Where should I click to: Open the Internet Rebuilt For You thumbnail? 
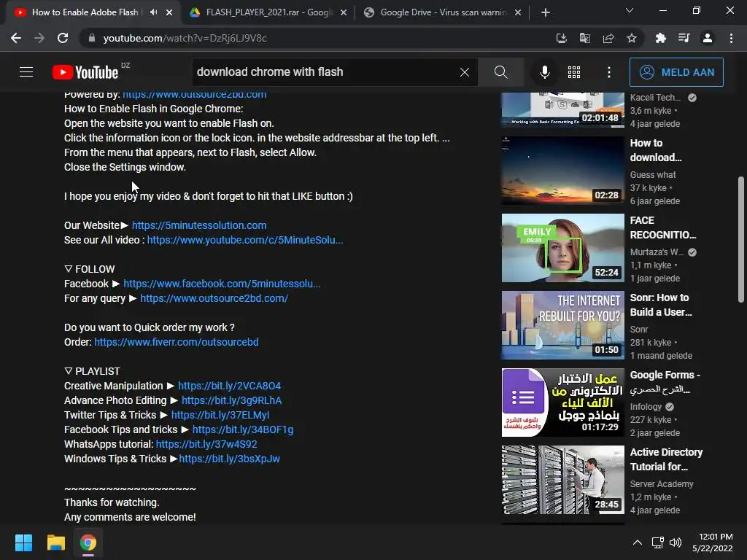click(562, 324)
